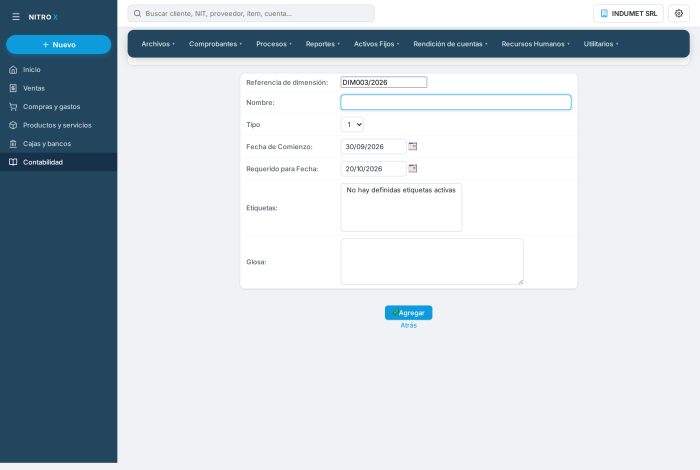Open calendar picker for Fecha de Comienzo
The width and height of the screenshot is (700, 470).
[x=413, y=146]
